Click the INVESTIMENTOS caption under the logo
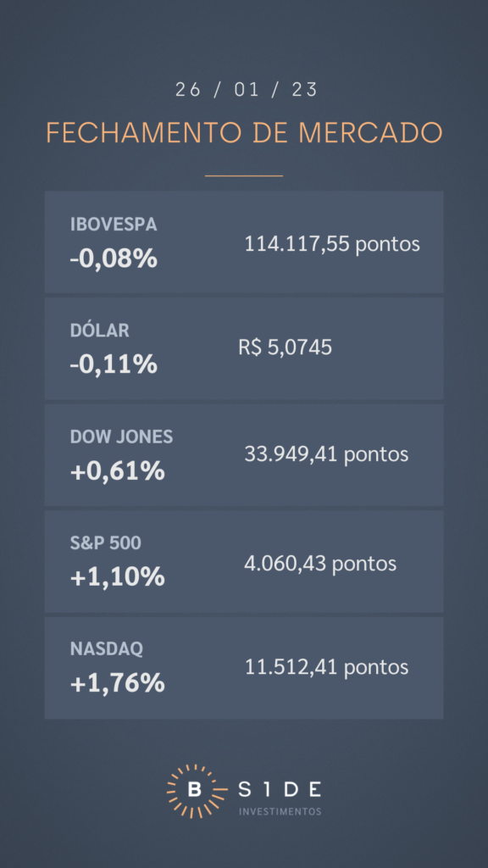This screenshot has height=868, width=488. tap(280, 811)
